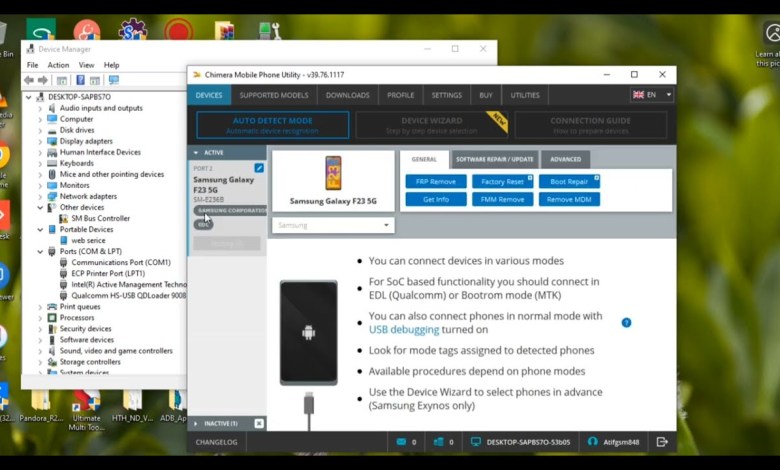Open the EN language dropdown
The image size is (780, 470).
point(652,95)
